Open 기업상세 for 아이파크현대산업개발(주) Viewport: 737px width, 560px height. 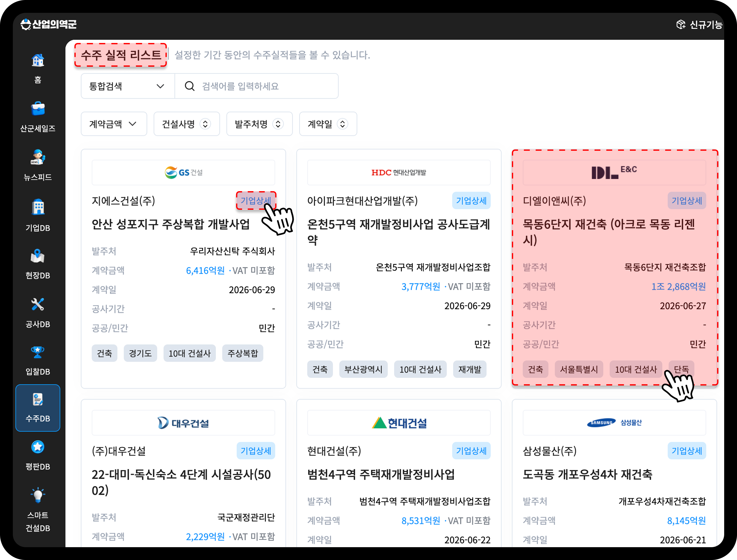tap(471, 201)
